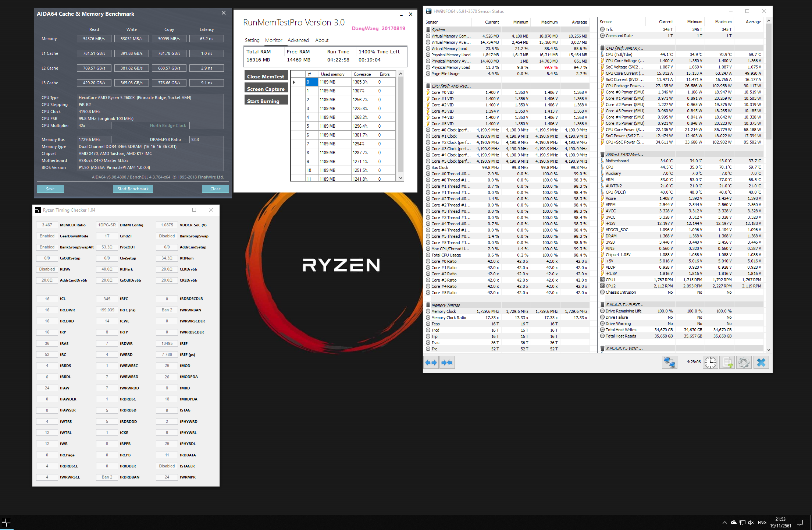
Task: Click AIDA64 Start Benchmark button
Action: [x=133, y=189]
